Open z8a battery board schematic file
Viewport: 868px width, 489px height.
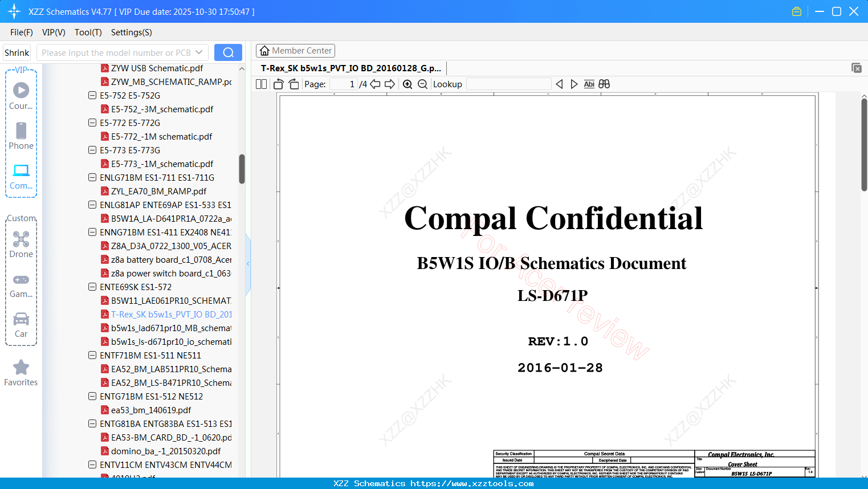(x=171, y=259)
